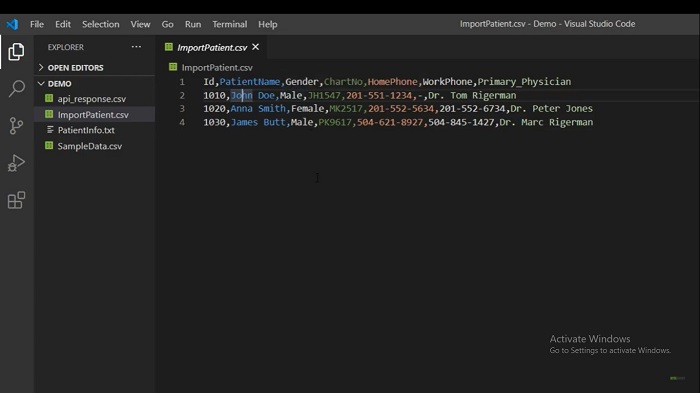Open the Source Control view icon
The width and height of the screenshot is (700, 393).
(16, 125)
